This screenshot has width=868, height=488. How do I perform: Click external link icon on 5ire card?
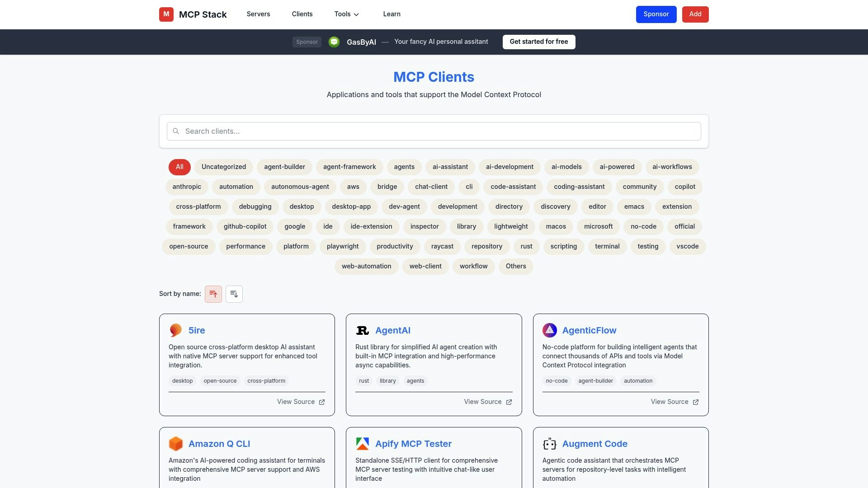[322, 402]
